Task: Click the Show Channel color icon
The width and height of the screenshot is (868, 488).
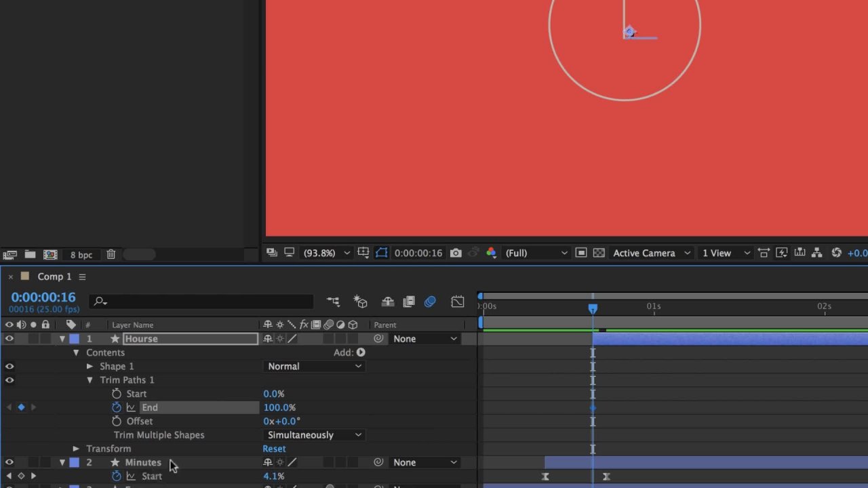Action: 491,253
